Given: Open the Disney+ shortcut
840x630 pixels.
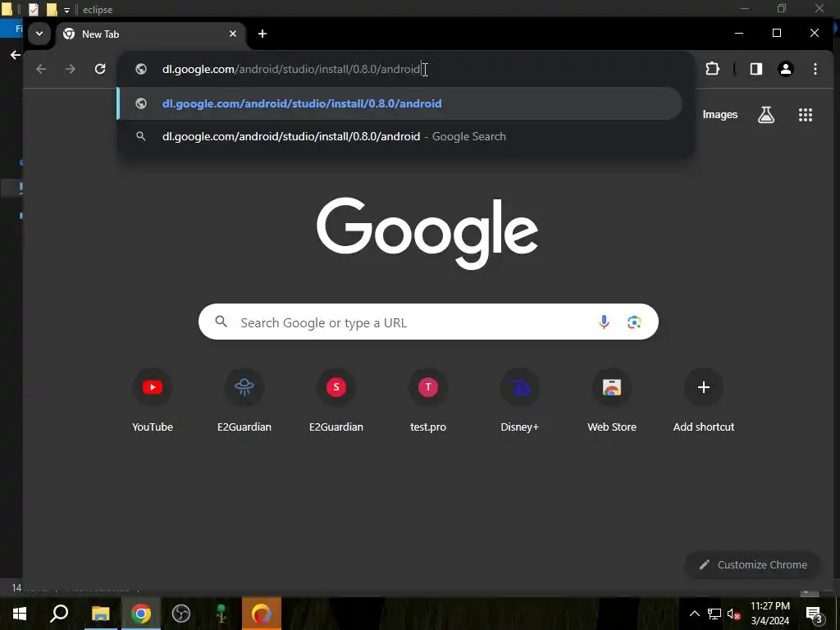Looking at the screenshot, I should tap(519, 400).
